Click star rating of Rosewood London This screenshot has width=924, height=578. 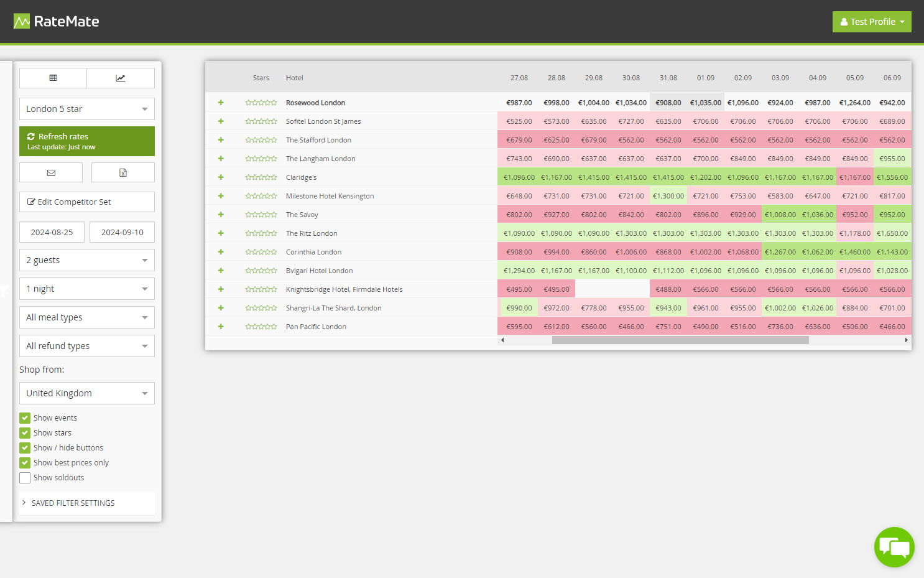[x=261, y=103]
